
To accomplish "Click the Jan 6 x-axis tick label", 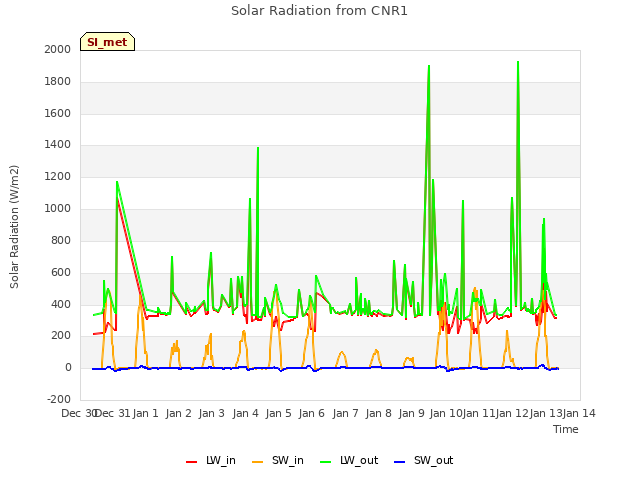I will coord(312,413).
